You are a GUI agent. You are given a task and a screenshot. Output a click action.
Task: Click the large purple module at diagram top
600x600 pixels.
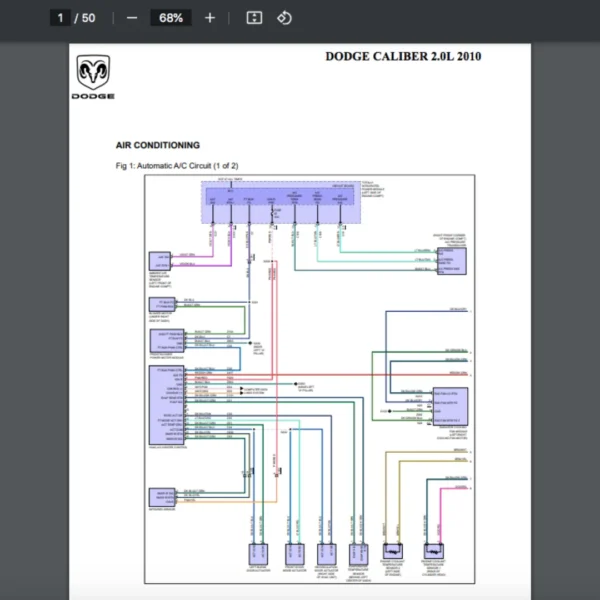280,204
